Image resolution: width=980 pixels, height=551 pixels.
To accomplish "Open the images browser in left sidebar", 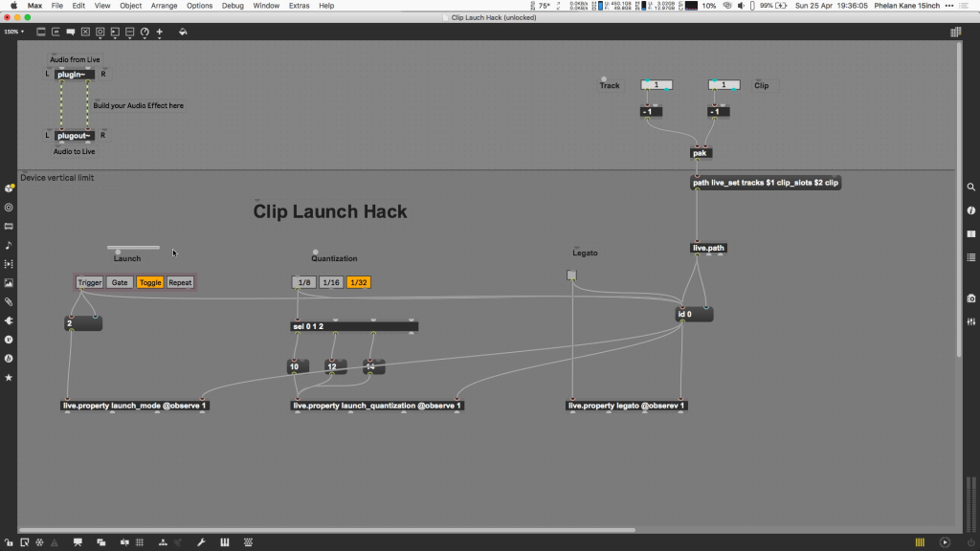I will point(9,283).
